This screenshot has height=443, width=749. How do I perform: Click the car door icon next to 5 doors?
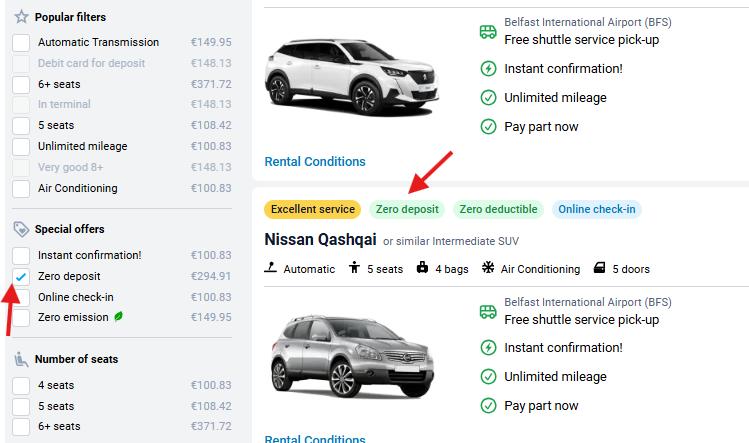(x=599, y=268)
